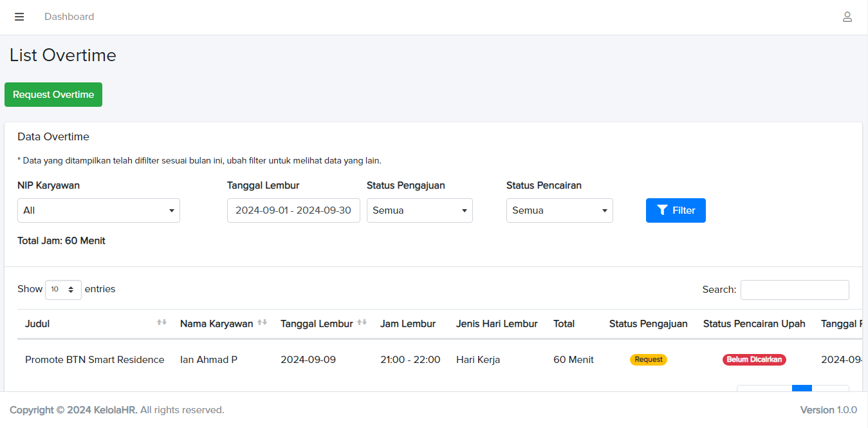Sort table by Judul sort arrows
The width and height of the screenshot is (868, 428).
click(x=162, y=322)
